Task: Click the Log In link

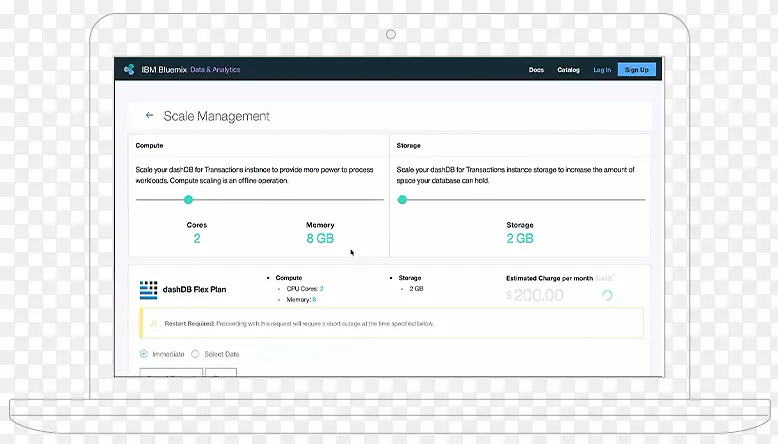Action: [602, 70]
